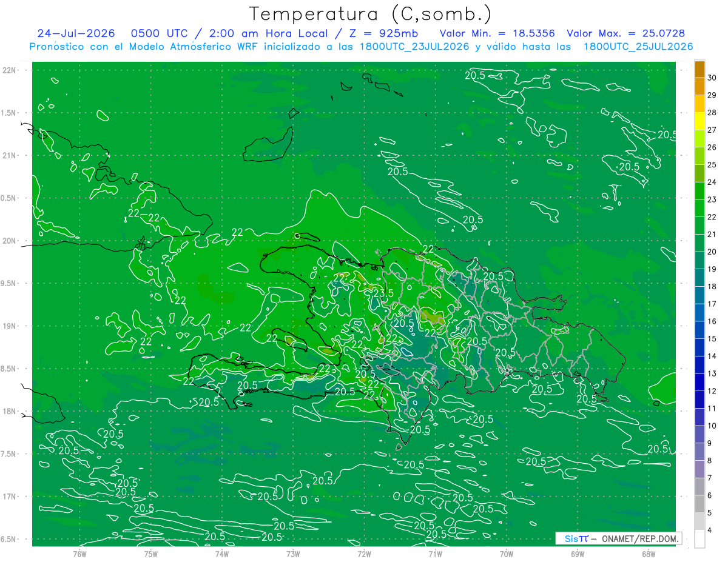
Task: Click 'Valor Max. = 25.0728' text
Action: (x=625, y=33)
